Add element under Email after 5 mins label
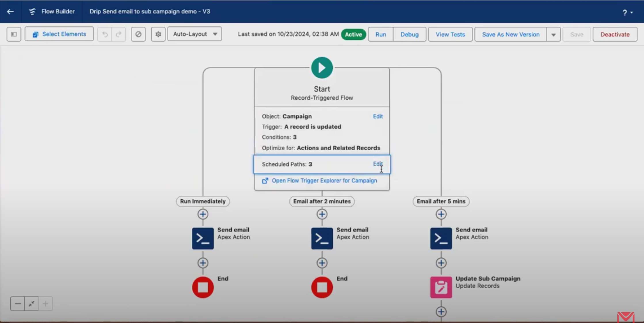 tap(441, 214)
